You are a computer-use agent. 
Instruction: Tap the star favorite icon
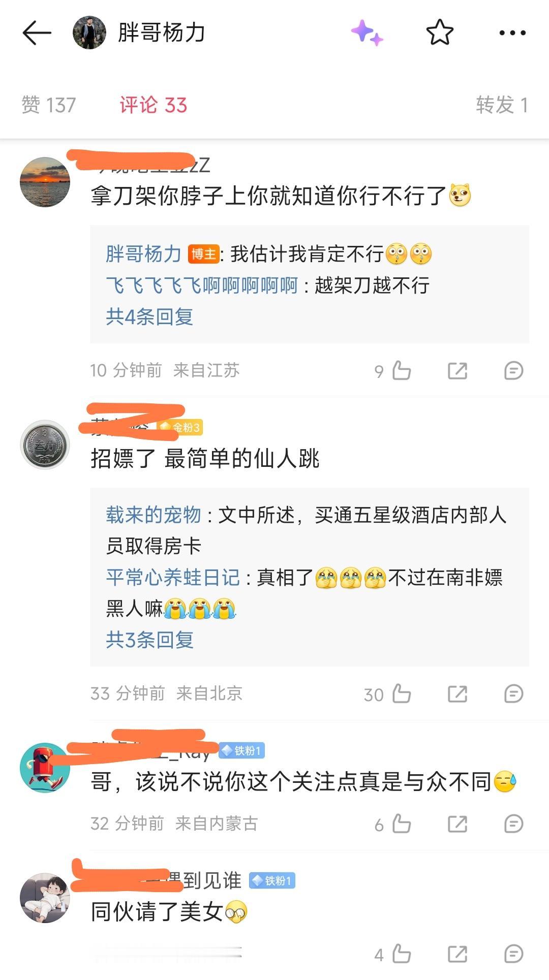point(440,33)
